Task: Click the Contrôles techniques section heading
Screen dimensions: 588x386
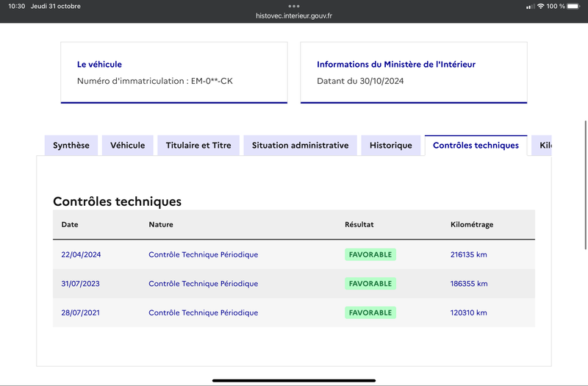Action: [x=117, y=201]
